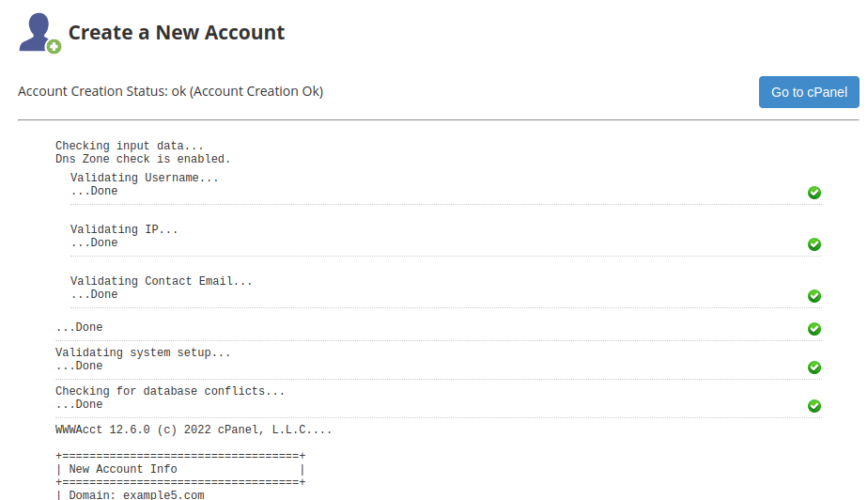The height and width of the screenshot is (500, 868).
Task: Click the Create a New Account user icon
Action: coord(39,33)
